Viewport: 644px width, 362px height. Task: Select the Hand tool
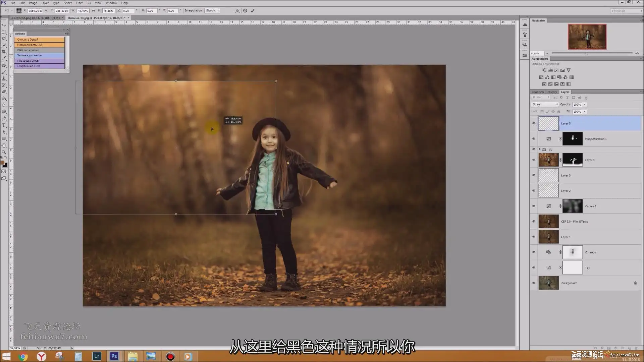[x=4, y=145]
